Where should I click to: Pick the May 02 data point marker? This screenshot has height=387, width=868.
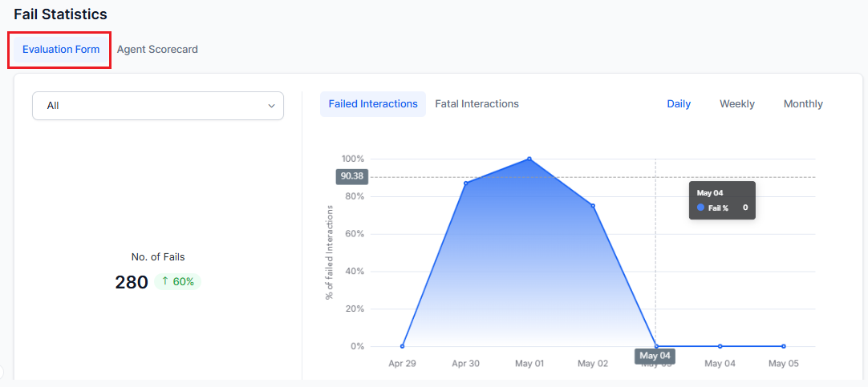tap(593, 206)
